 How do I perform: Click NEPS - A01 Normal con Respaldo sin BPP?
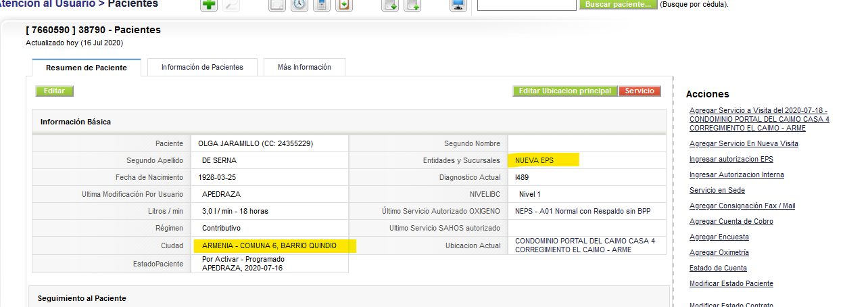pos(583,211)
